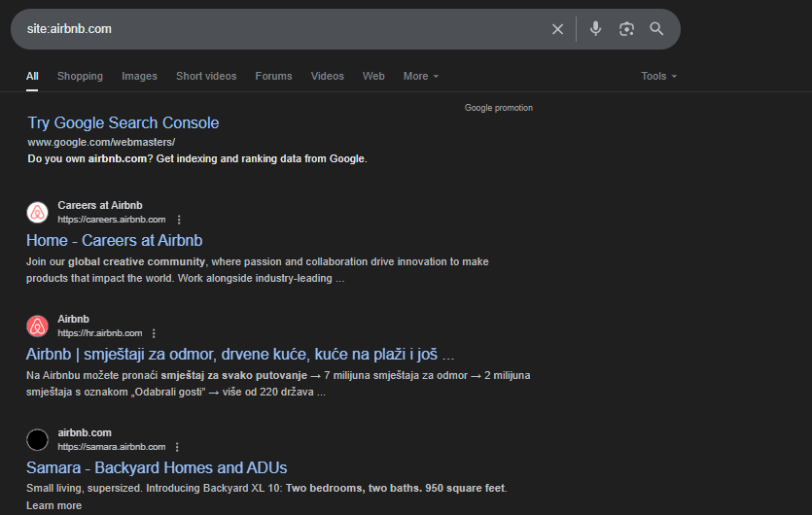The height and width of the screenshot is (515, 812).
Task: Expand the More search filters dropdown
Action: 421,76
